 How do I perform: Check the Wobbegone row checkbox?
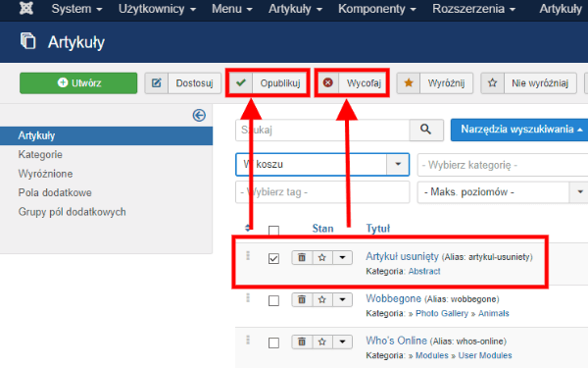click(273, 300)
